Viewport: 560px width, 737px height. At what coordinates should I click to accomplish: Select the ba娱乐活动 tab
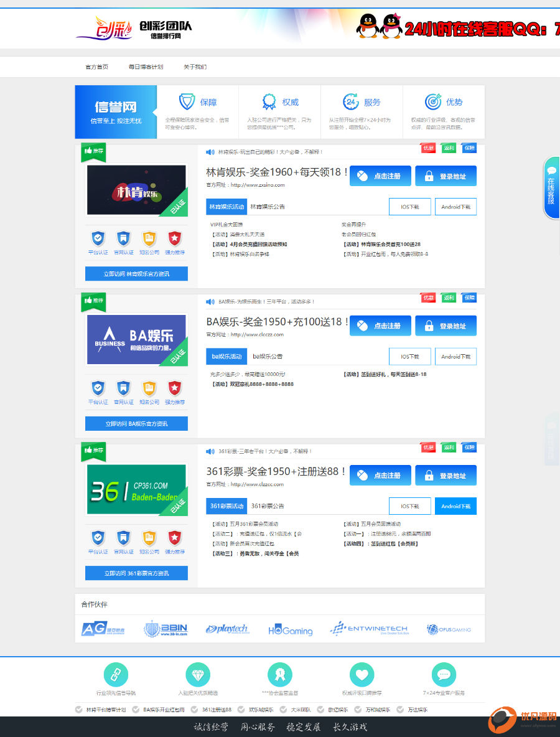pos(226,356)
